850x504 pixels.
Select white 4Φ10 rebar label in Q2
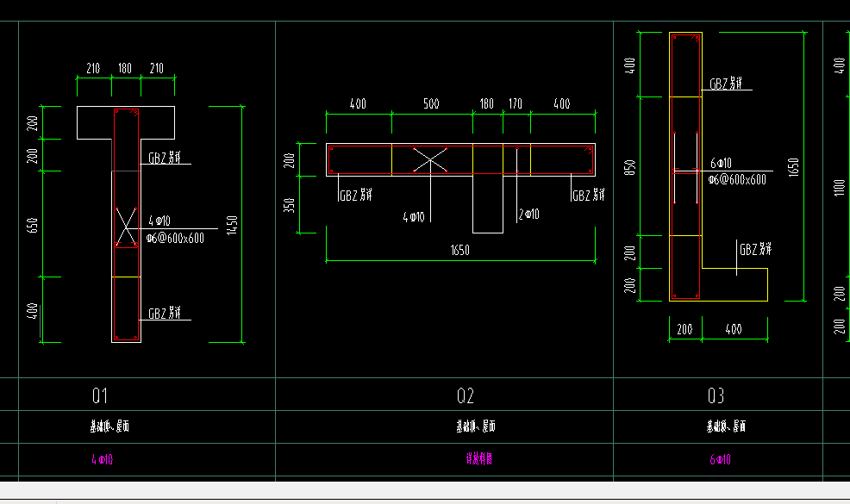point(414,217)
